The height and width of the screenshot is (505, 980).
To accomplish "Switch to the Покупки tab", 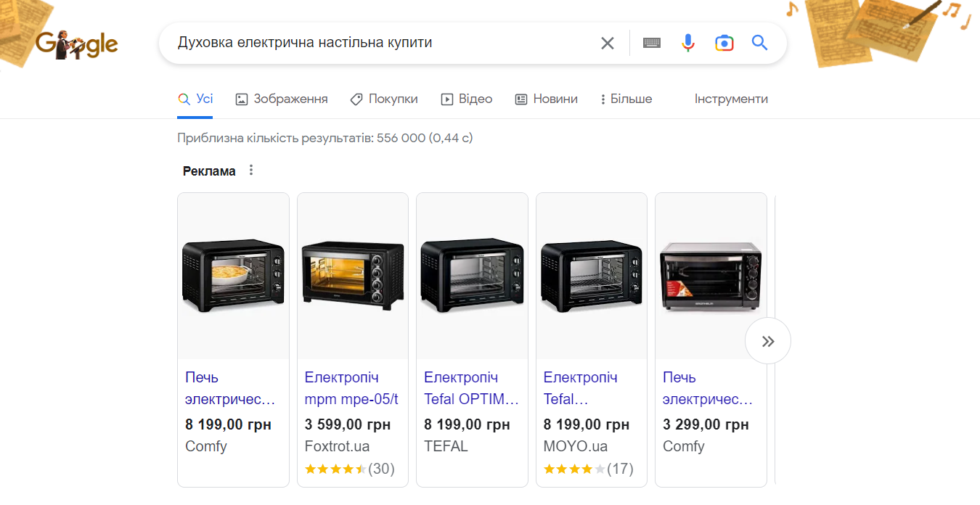I will point(384,99).
